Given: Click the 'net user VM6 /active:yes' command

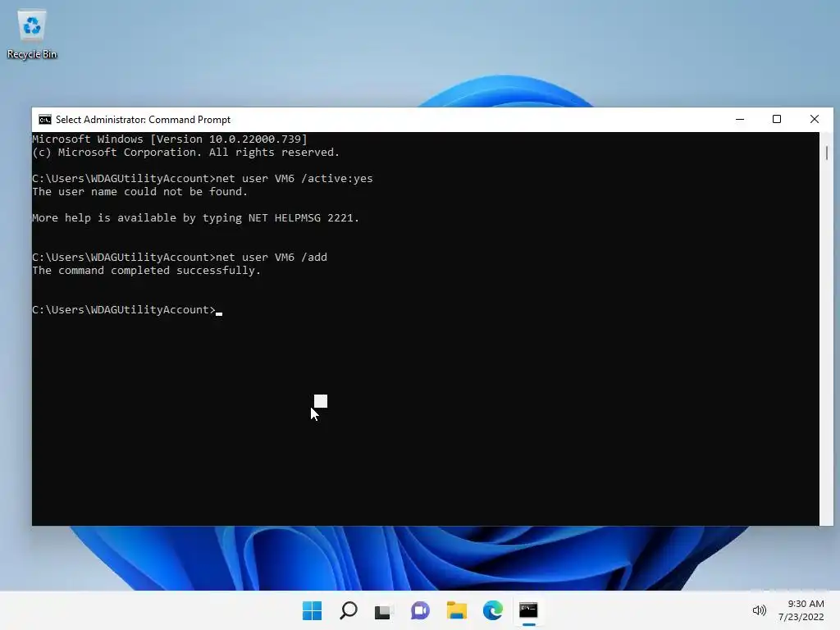Looking at the screenshot, I should (294, 178).
